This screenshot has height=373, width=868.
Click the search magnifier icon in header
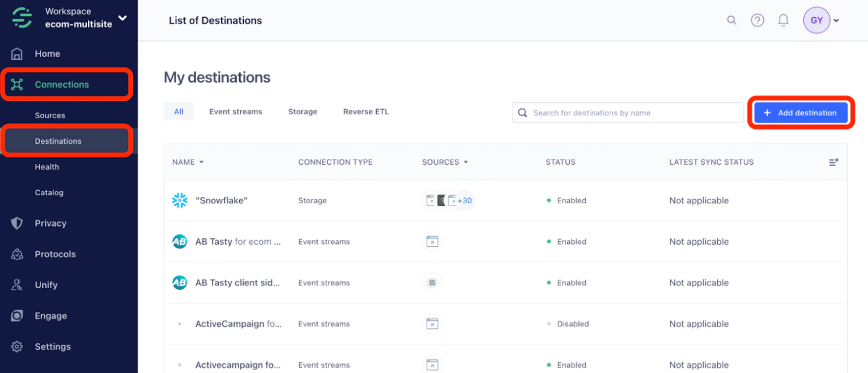coord(731,20)
